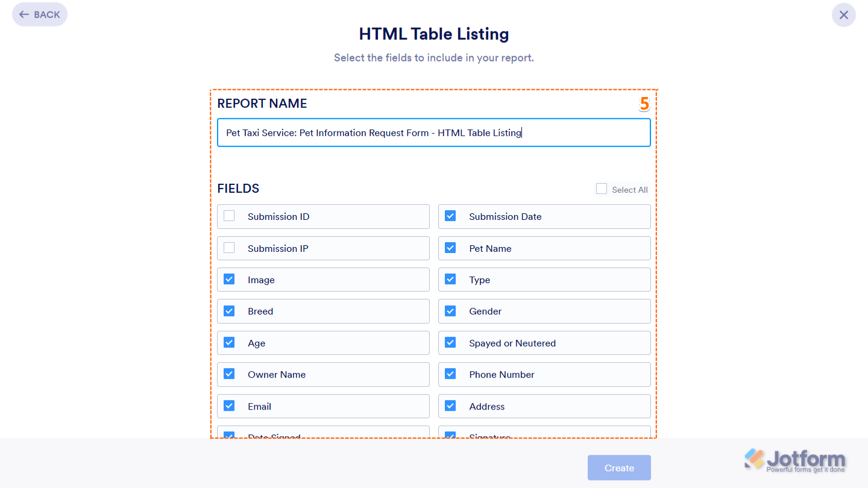Click the BACK arrow button

coord(40,14)
